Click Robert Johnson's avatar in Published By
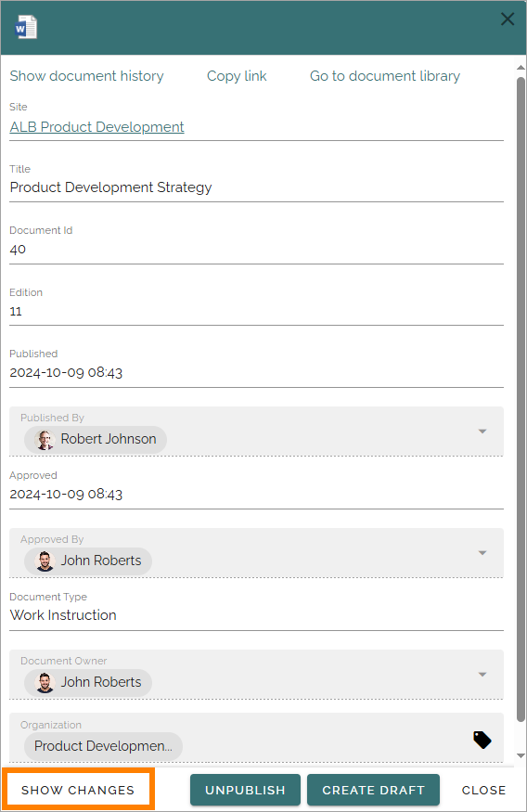Screen dimensions: 527x812 (45, 440)
